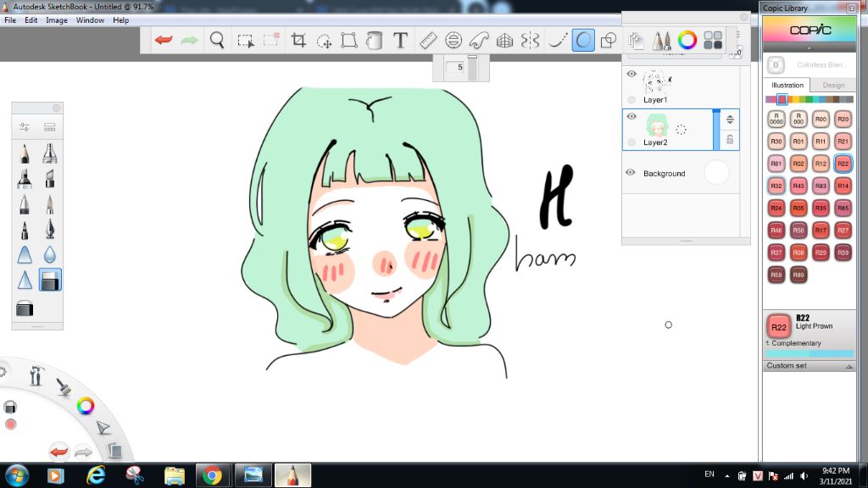
Task: Pick the Crop tool
Action: click(298, 41)
